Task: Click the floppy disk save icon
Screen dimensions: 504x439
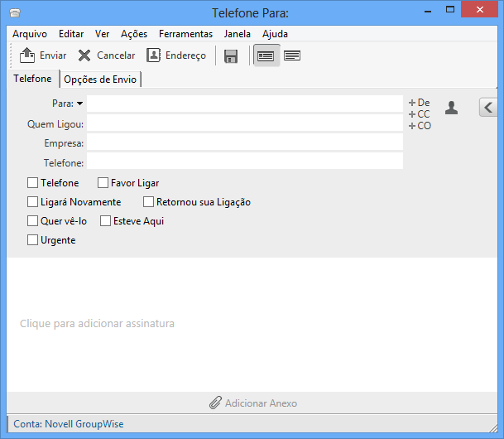Action: tap(231, 56)
